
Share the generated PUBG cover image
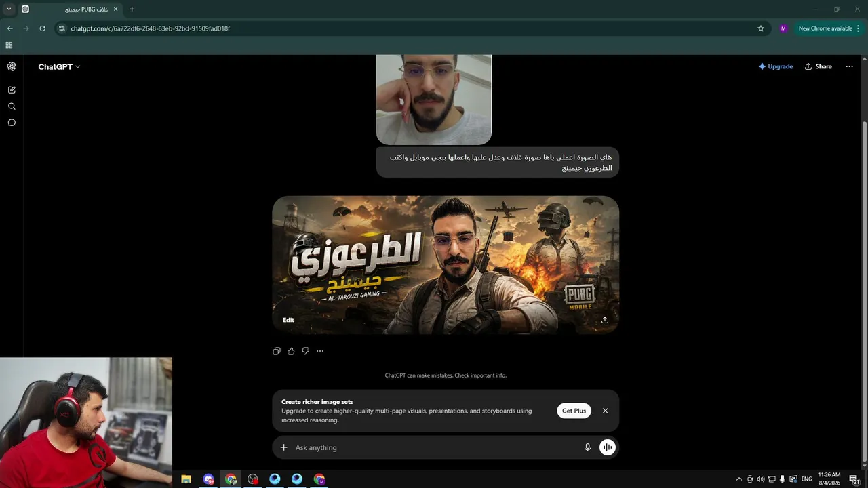[x=605, y=320]
